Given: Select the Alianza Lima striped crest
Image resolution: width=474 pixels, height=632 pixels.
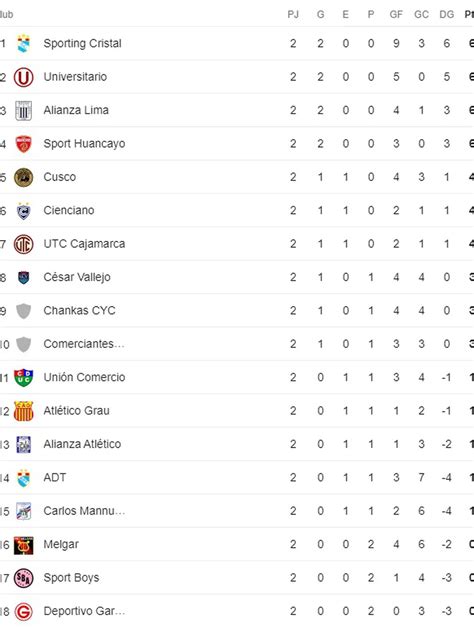Looking at the screenshot, I should (x=23, y=110).
